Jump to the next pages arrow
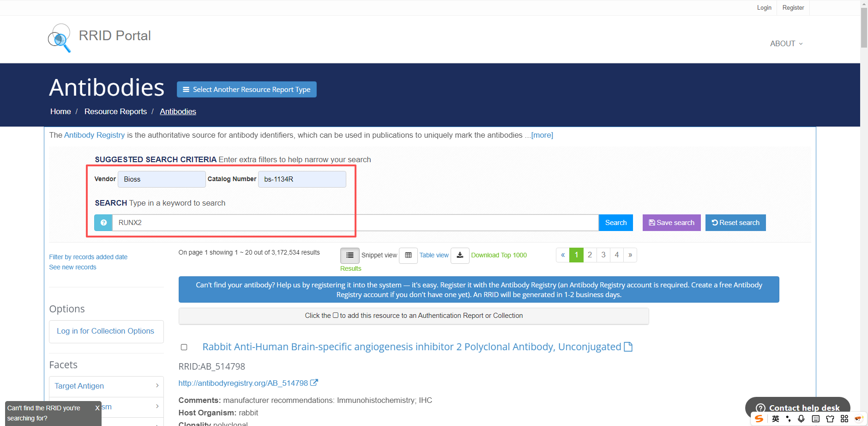Screen dimensions: 868x426 coord(630,255)
